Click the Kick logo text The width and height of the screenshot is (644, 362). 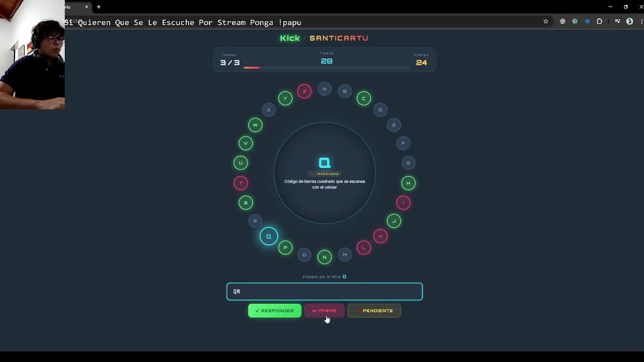(290, 38)
